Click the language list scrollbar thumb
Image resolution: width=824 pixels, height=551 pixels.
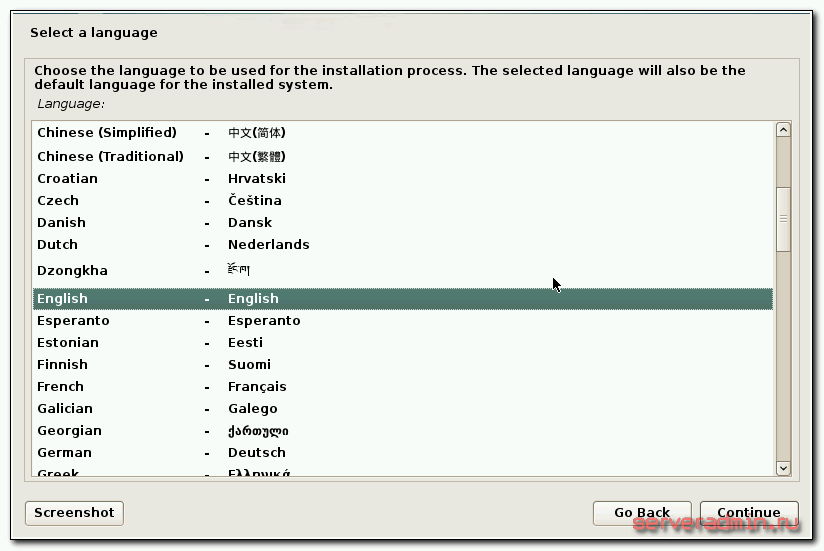tap(783, 219)
